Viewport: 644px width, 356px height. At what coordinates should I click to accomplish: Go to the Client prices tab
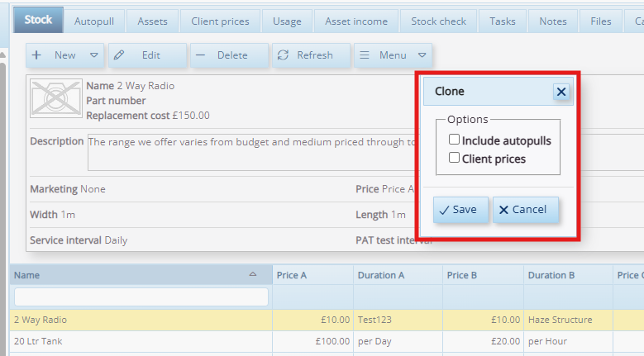220,21
